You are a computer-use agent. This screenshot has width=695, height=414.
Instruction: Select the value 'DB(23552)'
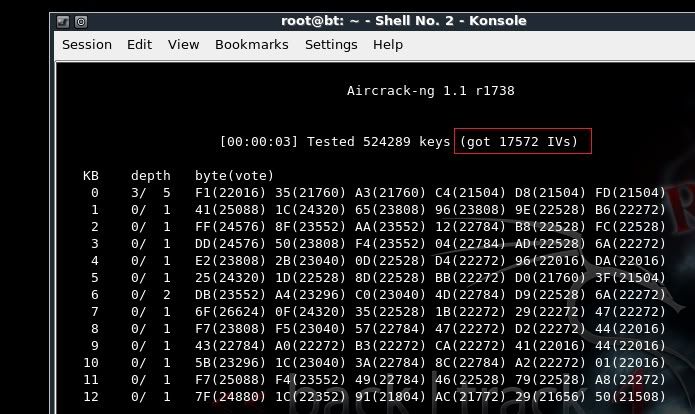click(230, 295)
